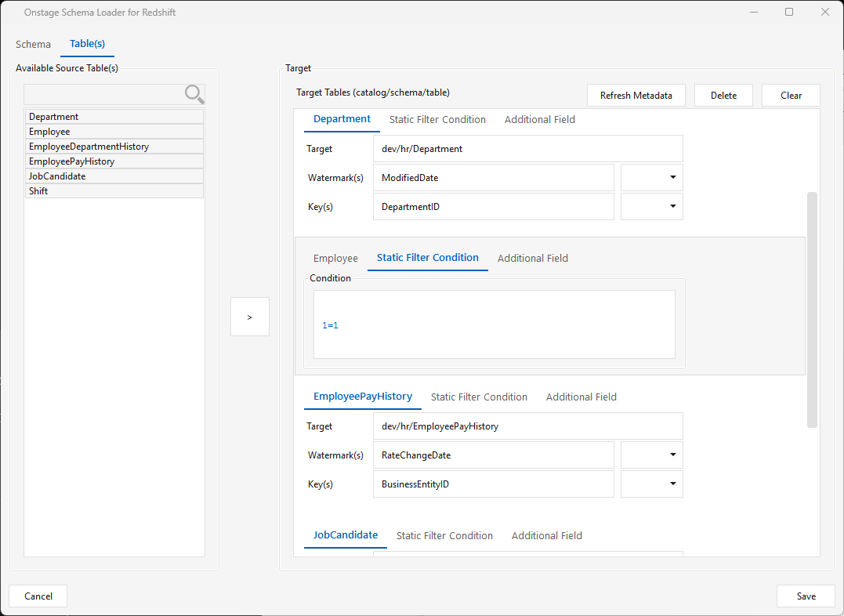This screenshot has height=616, width=844.
Task: Select the Department target tab
Action: tap(342, 120)
